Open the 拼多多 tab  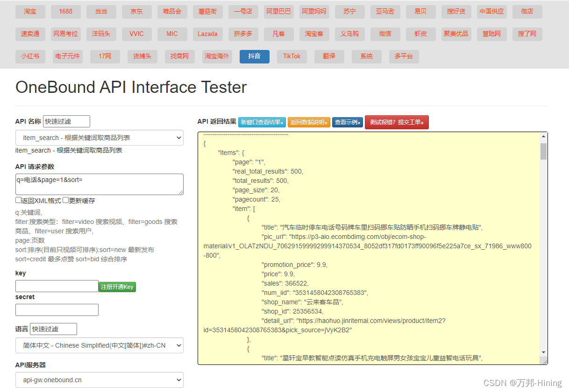[x=243, y=34]
